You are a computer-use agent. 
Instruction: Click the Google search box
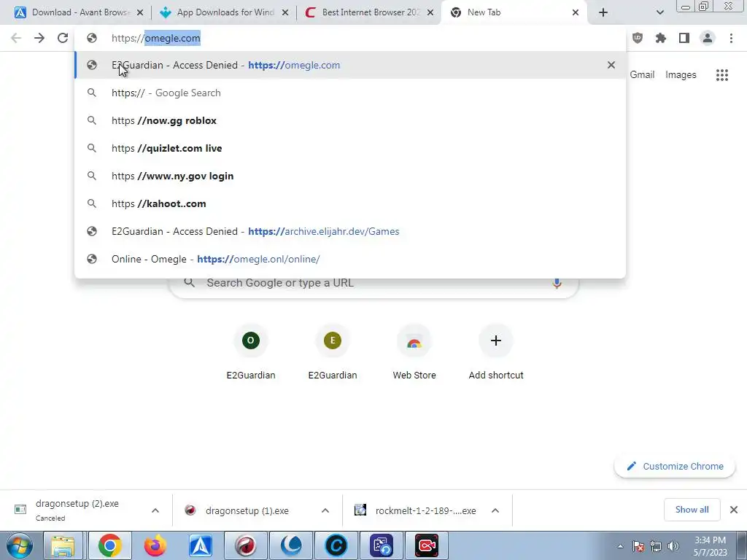(374, 285)
